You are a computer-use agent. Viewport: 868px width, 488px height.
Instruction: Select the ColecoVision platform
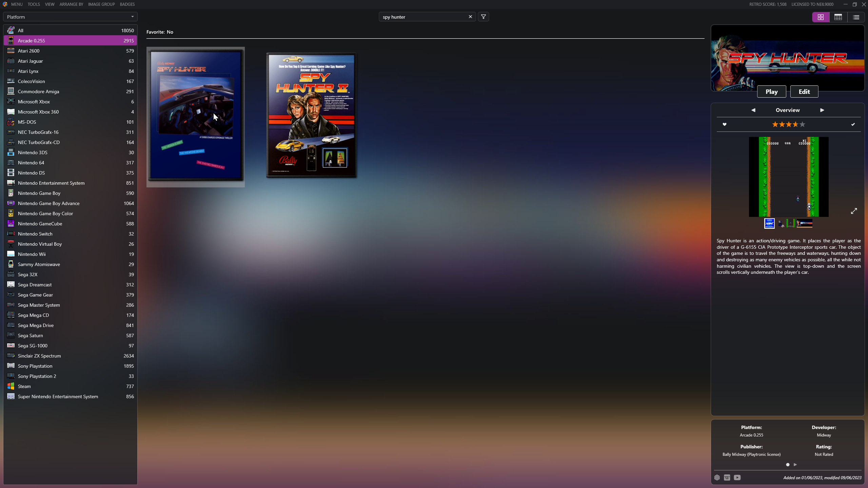coord(70,81)
